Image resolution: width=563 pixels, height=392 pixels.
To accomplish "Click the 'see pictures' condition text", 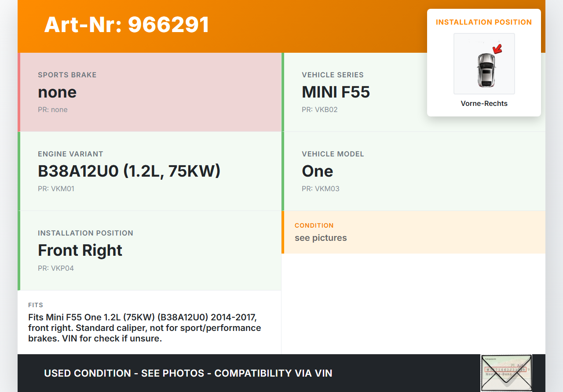I will tap(321, 238).
